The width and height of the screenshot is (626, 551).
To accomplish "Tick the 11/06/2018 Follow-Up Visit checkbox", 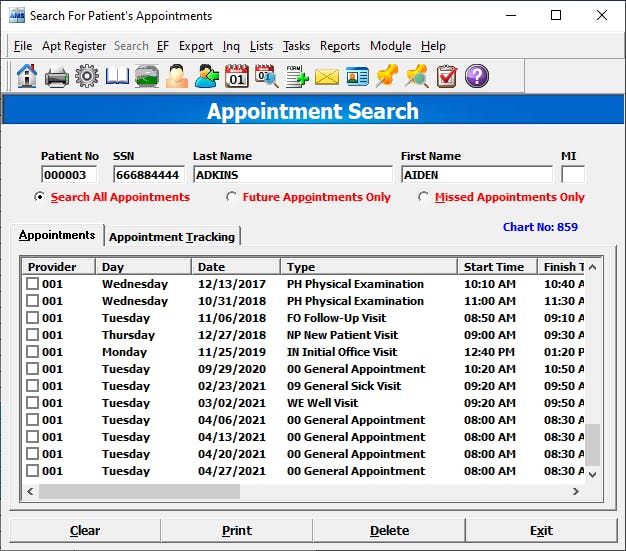I will point(32,318).
